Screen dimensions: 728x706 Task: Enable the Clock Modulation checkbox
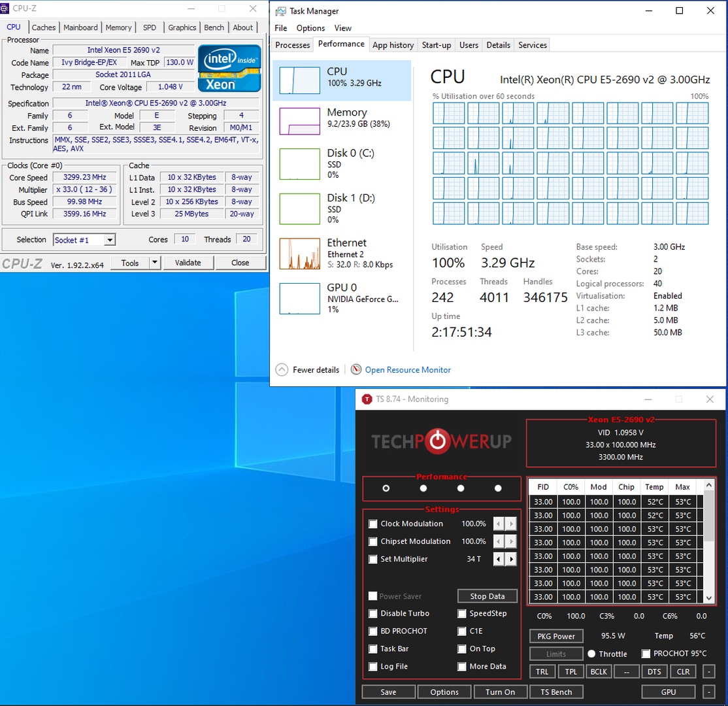tap(372, 524)
